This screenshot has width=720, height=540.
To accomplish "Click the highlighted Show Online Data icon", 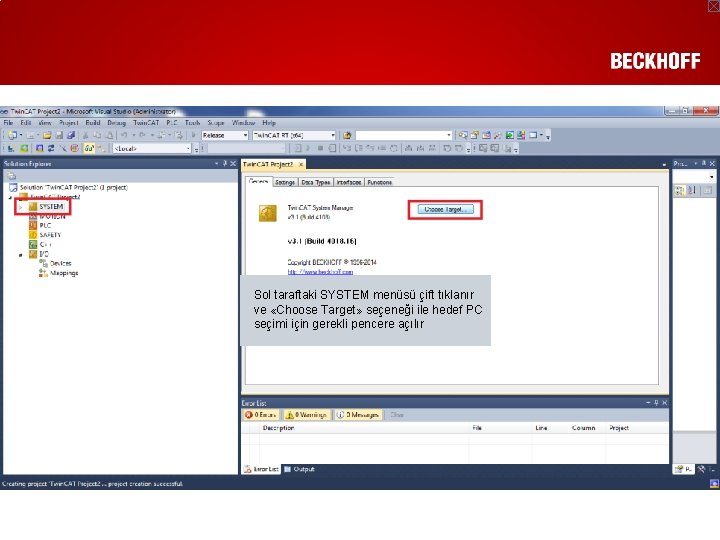I will tap(89, 148).
